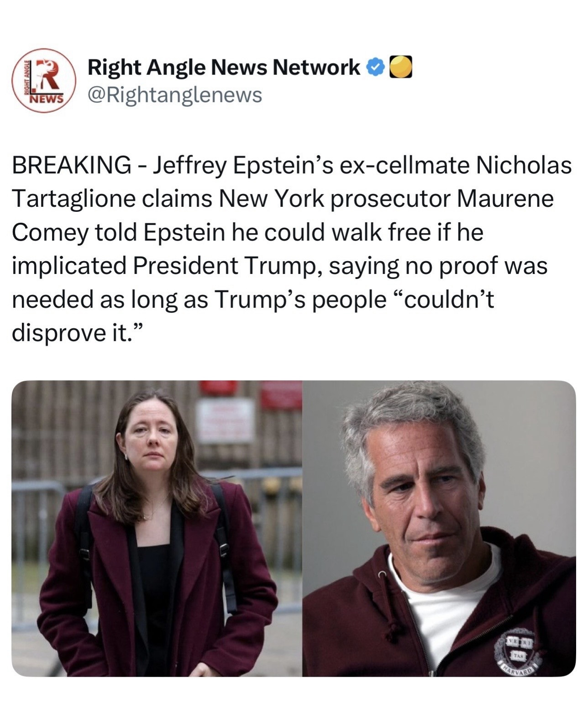Click the NEWS label in the avatar logo

[x=46, y=99]
